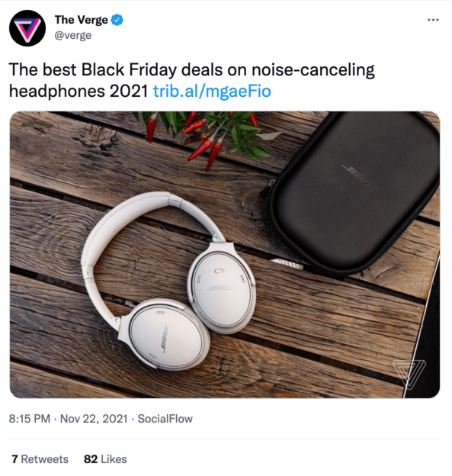Click the black carrying case in photo
Screen dimensions: 452x476
pyautogui.click(x=354, y=192)
